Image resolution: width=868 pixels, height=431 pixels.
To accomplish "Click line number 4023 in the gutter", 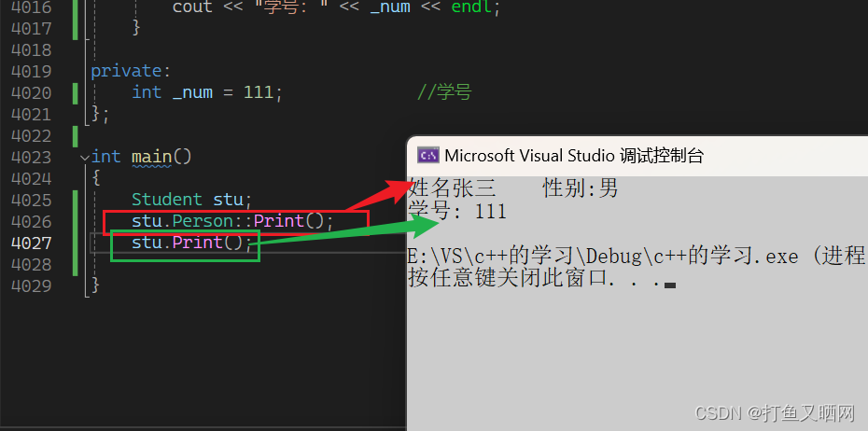I will (31, 157).
